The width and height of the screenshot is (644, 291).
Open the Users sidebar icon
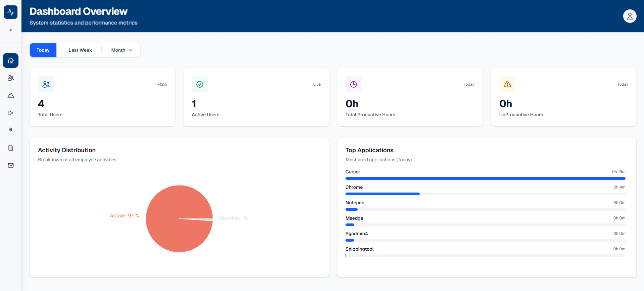11,78
